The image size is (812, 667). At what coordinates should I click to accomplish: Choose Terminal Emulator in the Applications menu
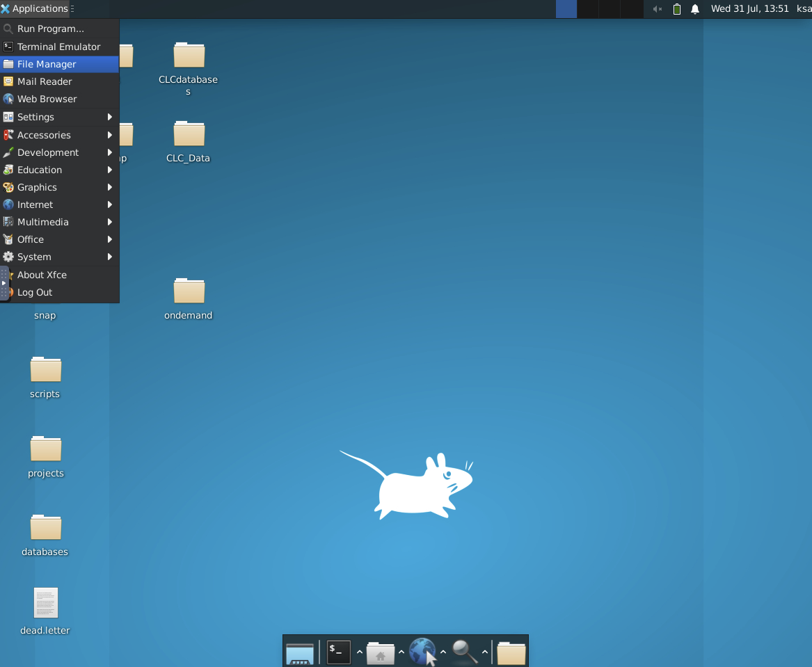tap(59, 47)
